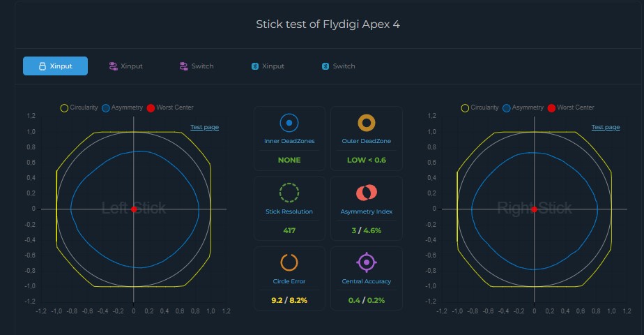Click the LOW < 0.6 outer deadzone value
This screenshot has width=644, height=335.
tap(367, 160)
